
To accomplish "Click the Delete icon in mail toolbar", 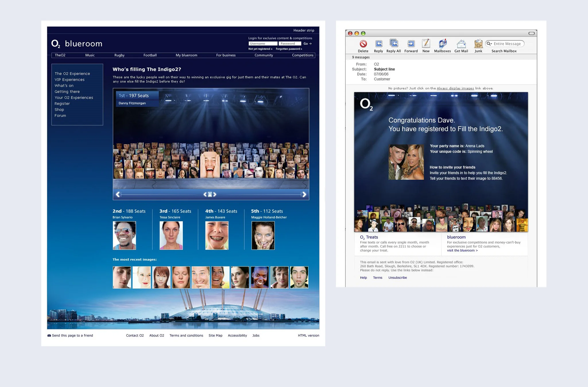I will (363, 44).
